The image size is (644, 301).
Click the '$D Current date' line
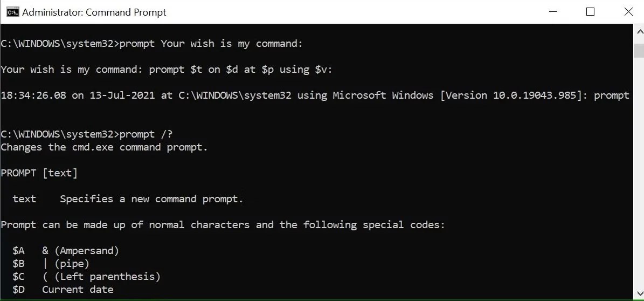coord(63,290)
